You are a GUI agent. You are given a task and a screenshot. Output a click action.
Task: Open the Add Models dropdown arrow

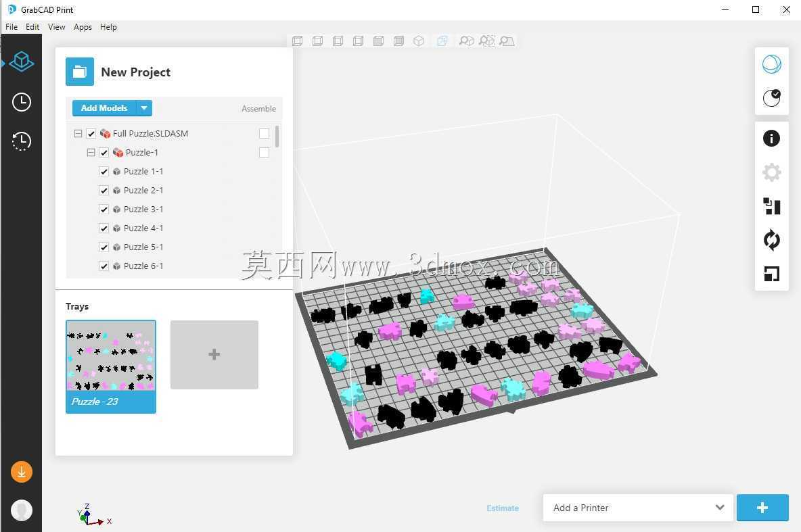click(x=144, y=107)
